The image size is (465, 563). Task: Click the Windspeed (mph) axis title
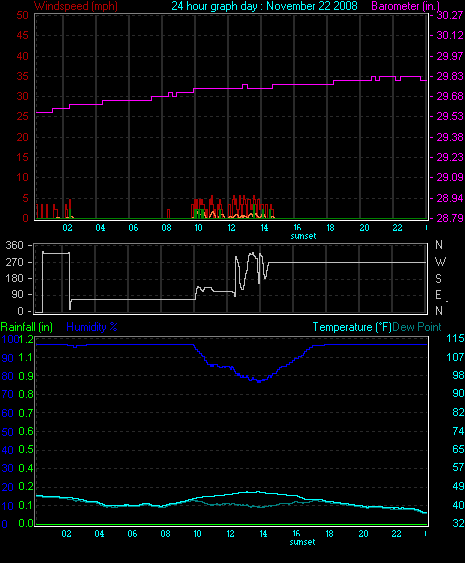click(76, 6)
